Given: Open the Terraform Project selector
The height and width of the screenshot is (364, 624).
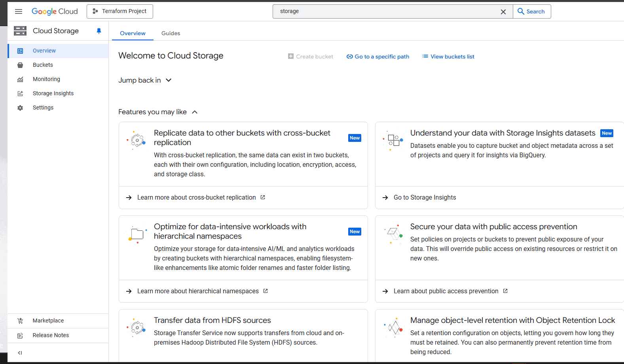Looking at the screenshot, I should (x=120, y=11).
